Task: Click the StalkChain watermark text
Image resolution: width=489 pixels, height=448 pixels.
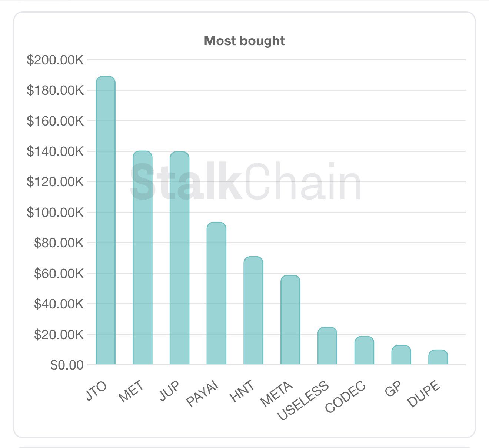Action: (x=245, y=182)
